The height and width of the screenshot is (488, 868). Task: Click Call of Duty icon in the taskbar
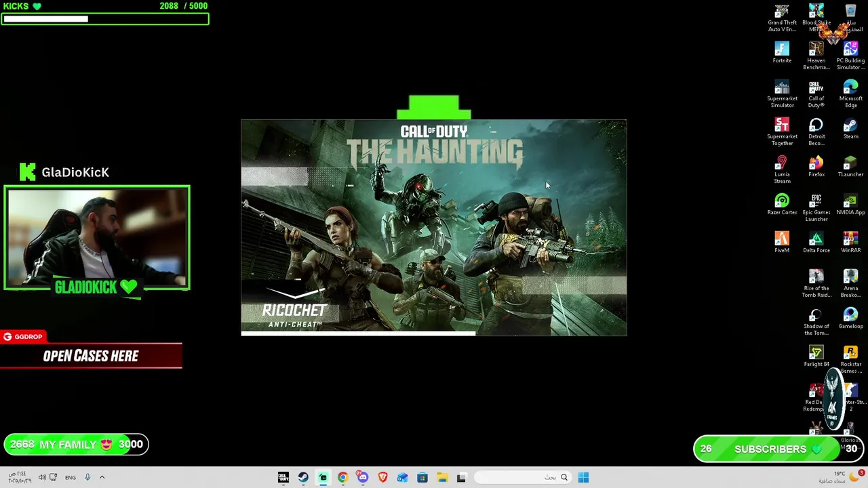point(283,477)
